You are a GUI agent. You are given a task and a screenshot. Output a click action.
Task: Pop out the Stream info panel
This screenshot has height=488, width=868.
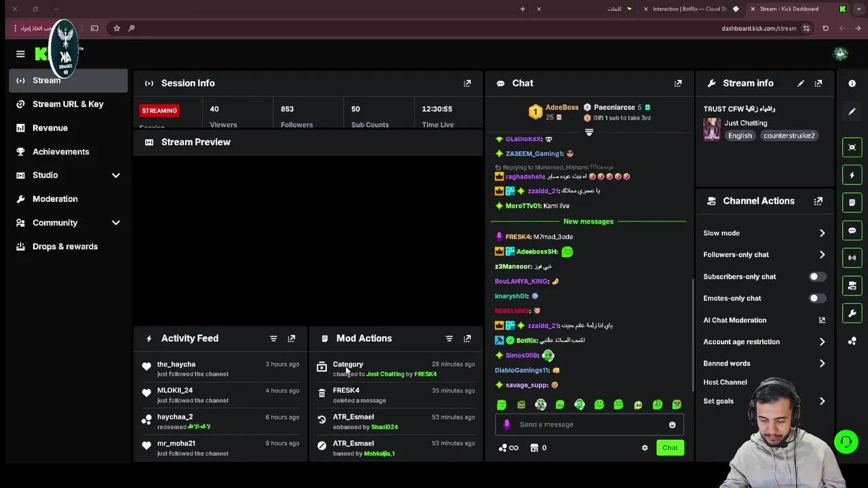coord(818,83)
